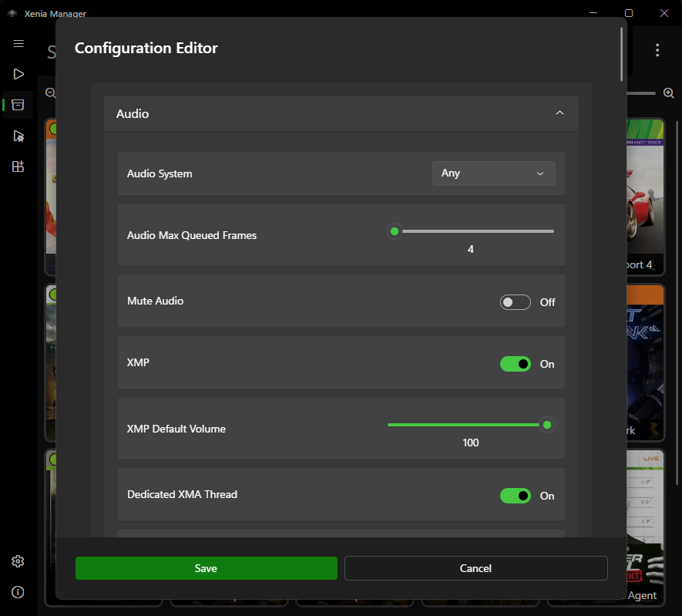Adjust the Audio Max Queued Frames slider
The width and height of the screenshot is (682, 616).
point(394,231)
